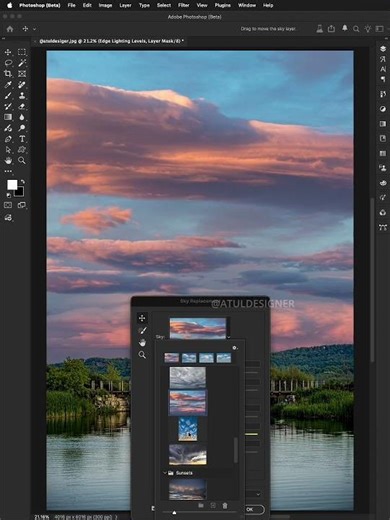Select the @atuldesigner.jpg document tab
This screenshot has width=390, height=520.
[x=111, y=41]
